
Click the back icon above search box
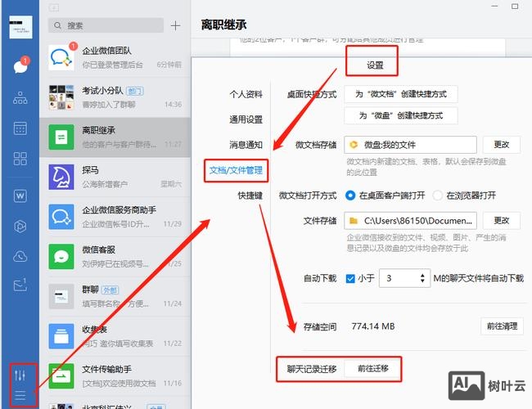pyautogui.click(x=54, y=7)
